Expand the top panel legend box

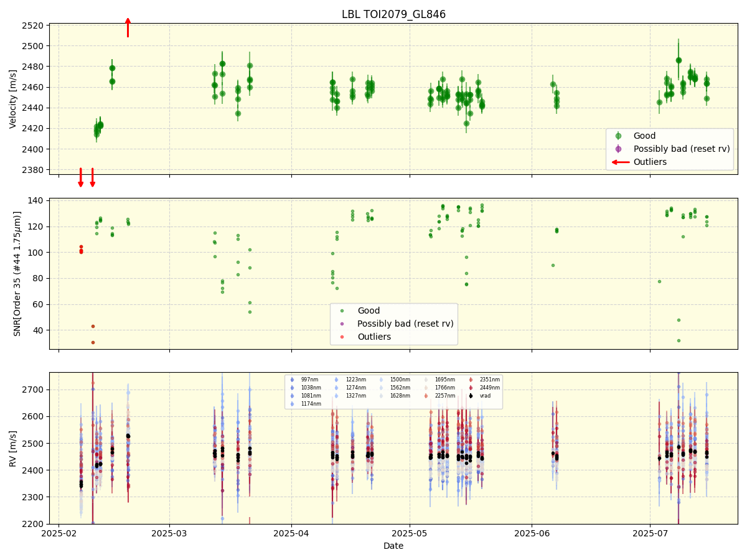click(x=671, y=148)
